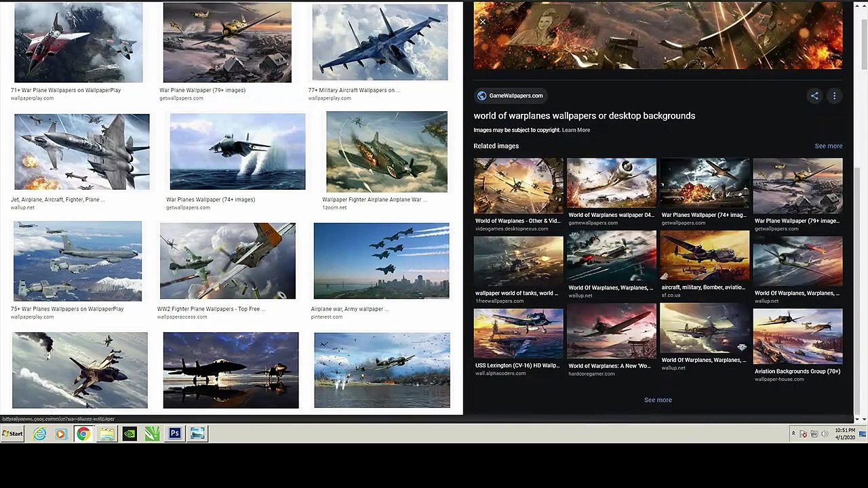Open the NVIDIA app in taskbar

click(130, 434)
